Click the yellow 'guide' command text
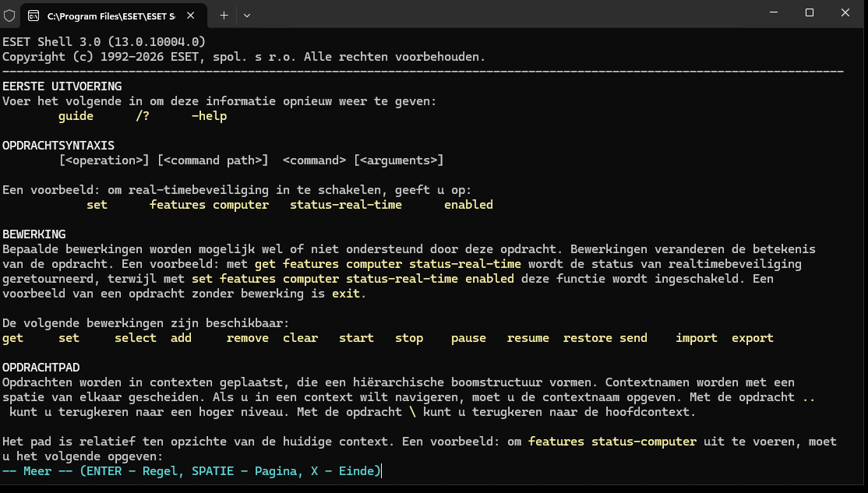Image resolution: width=868 pixels, height=493 pixels. [76, 115]
